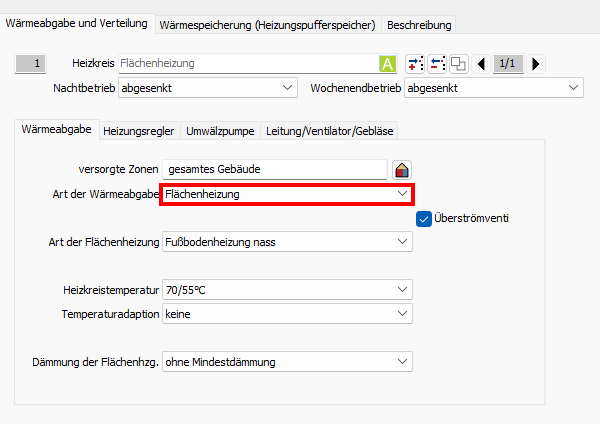This screenshot has width=600, height=424.
Task: Toggle the Überströmventil checkbox
Action: (x=423, y=218)
